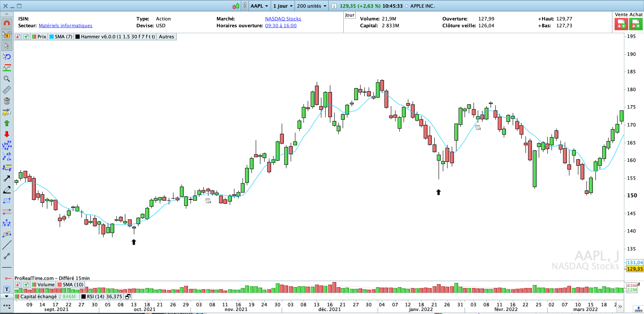
Task: Open the Matériels informatiques sector link
Action: (x=65, y=26)
